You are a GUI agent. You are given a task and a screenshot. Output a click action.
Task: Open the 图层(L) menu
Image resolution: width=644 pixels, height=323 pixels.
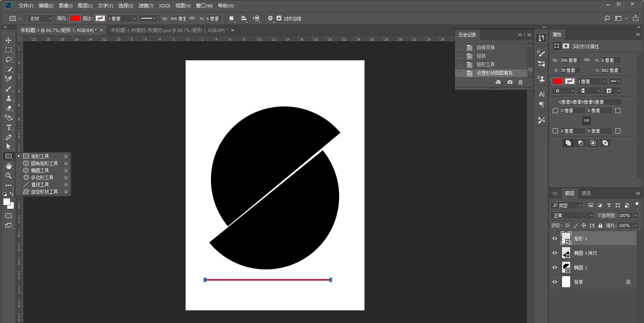(85, 6)
